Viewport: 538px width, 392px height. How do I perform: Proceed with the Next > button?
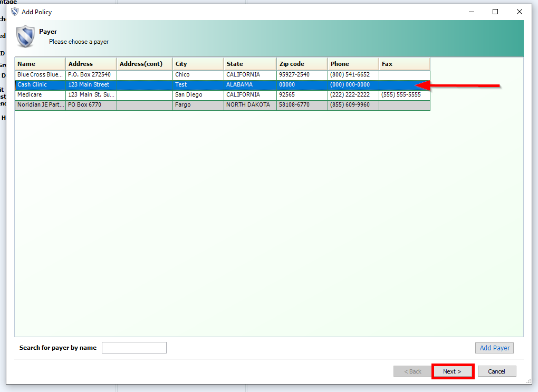coord(453,371)
